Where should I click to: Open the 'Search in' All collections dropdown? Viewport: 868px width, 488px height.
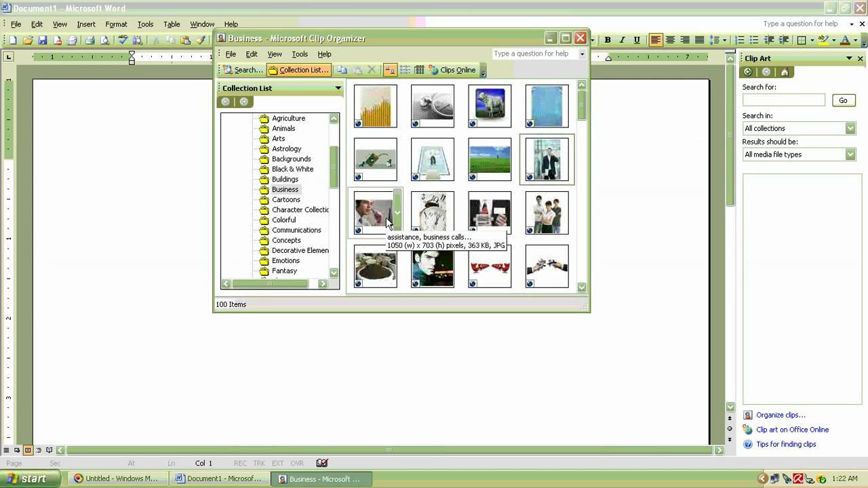pos(850,128)
